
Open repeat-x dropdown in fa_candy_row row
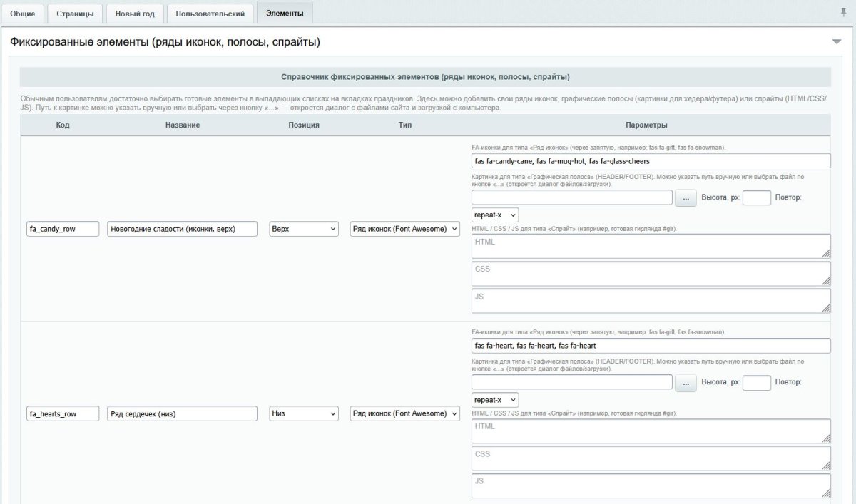(495, 215)
